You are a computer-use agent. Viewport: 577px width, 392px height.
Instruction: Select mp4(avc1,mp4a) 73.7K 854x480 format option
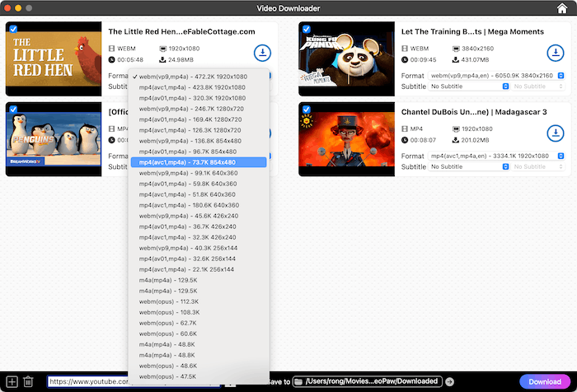[x=198, y=162]
